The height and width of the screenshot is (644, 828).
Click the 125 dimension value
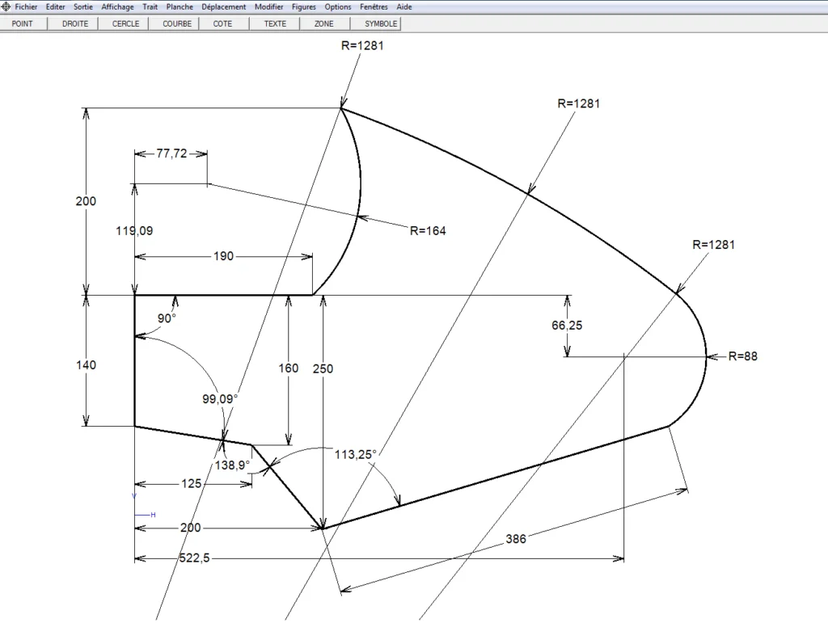click(x=191, y=483)
